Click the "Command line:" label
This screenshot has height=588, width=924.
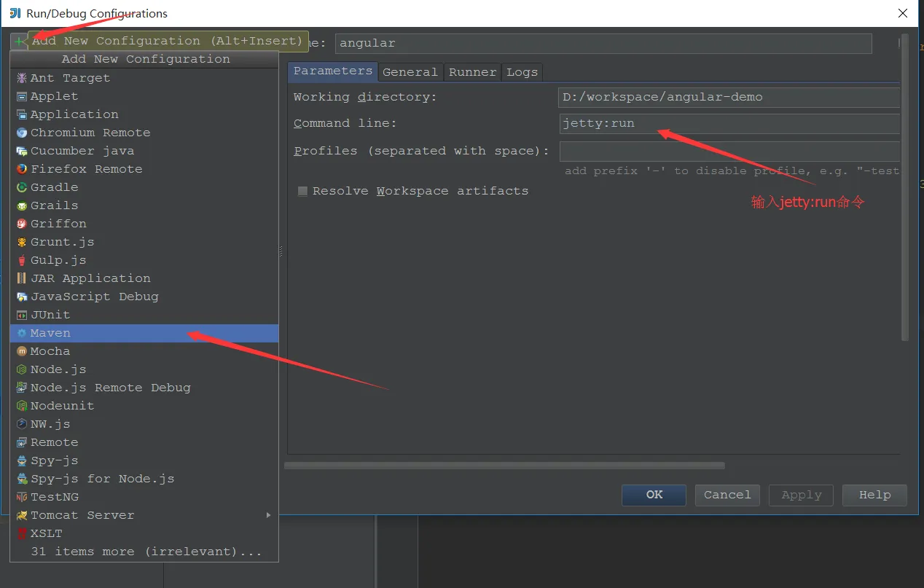click(x=345, y=123)
